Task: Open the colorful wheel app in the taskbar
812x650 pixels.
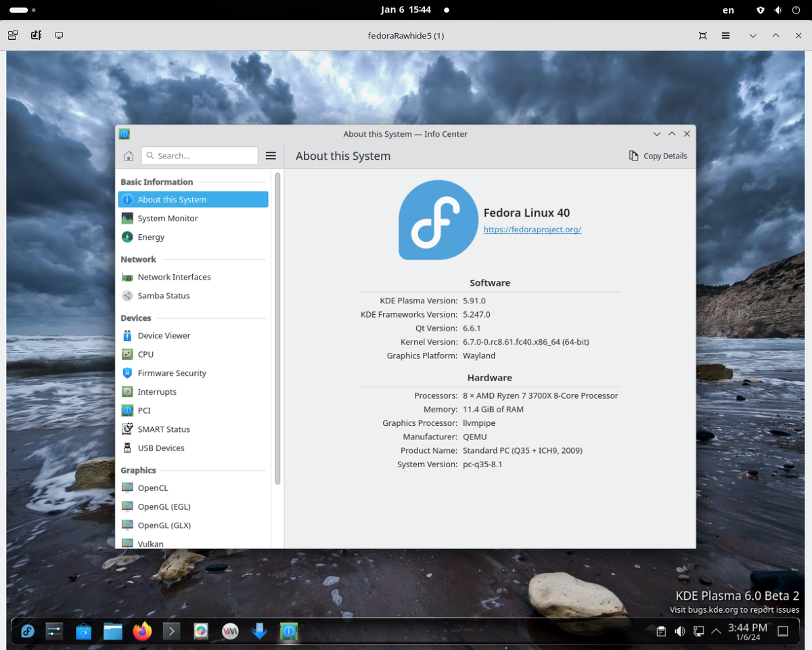Action: point(201,632)
